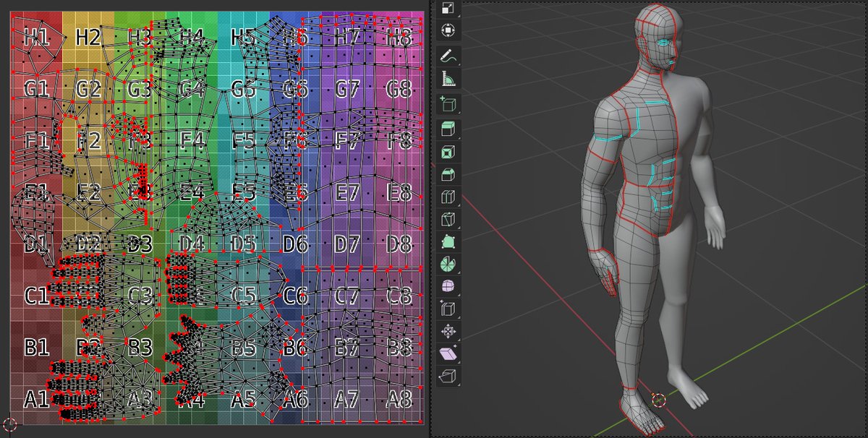This screenshot has width=868, height=438.
Task: Choose the Shrink/Fatten tool
Action: pyautogui.click(x=448, y=332)
